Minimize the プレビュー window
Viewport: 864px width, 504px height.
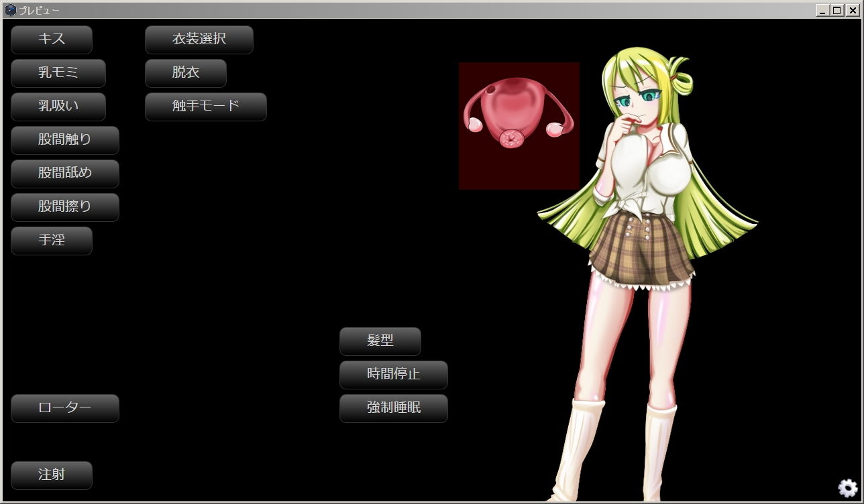click(822, 10)
